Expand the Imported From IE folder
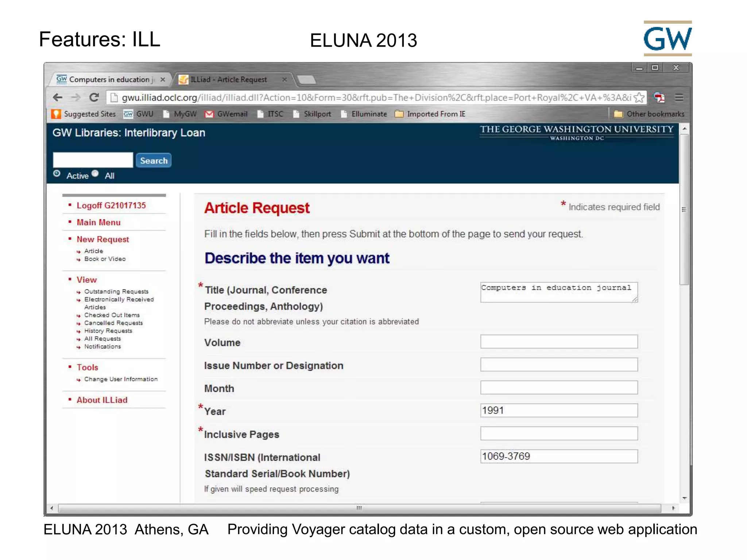This screenshot has width=747, height=560. (430, 114)
